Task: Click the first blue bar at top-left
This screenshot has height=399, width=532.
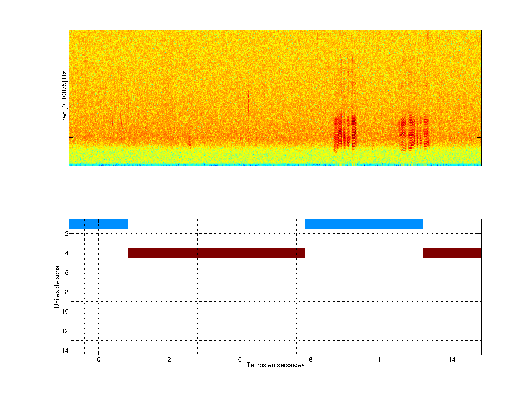Action: 98,224
